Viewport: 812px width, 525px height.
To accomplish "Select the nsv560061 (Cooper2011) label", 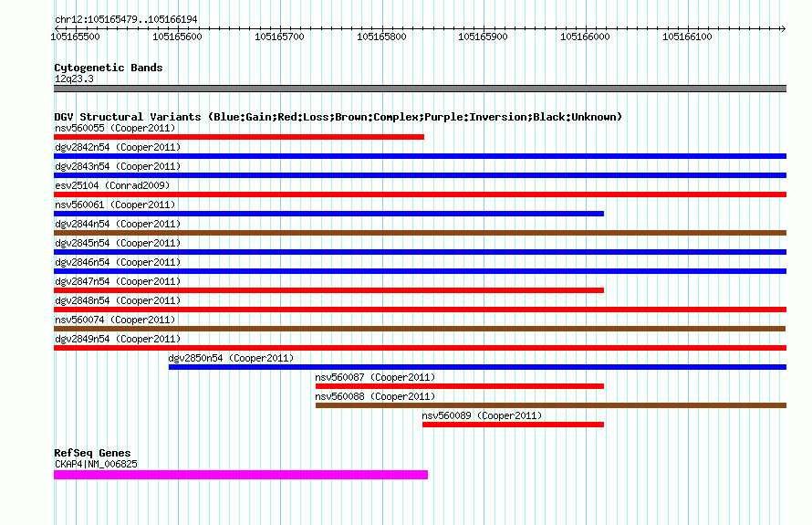I will (x=115, y=205).
